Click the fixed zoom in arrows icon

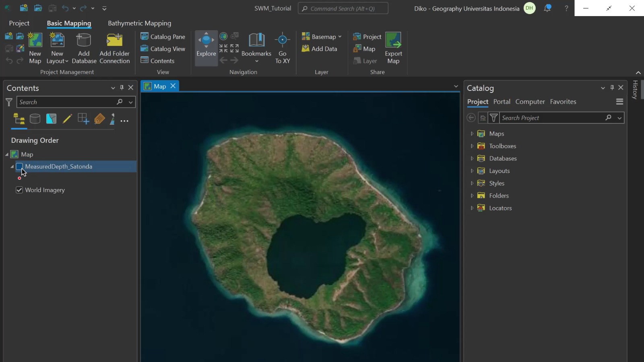[223, 49]
